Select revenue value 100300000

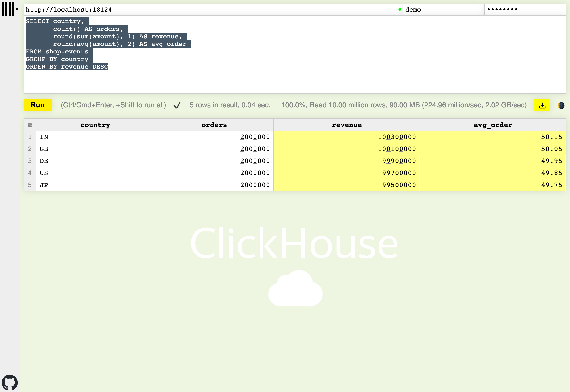click(347, 137)
